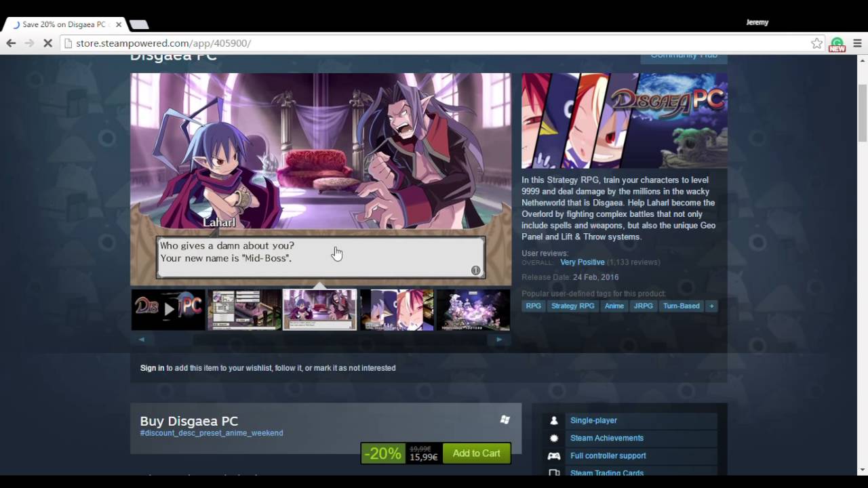The height and width of the screenshot is (488, 868).
Task: Select the highlighted Laharl throne room thumbnail
Action: click(320, 310)
